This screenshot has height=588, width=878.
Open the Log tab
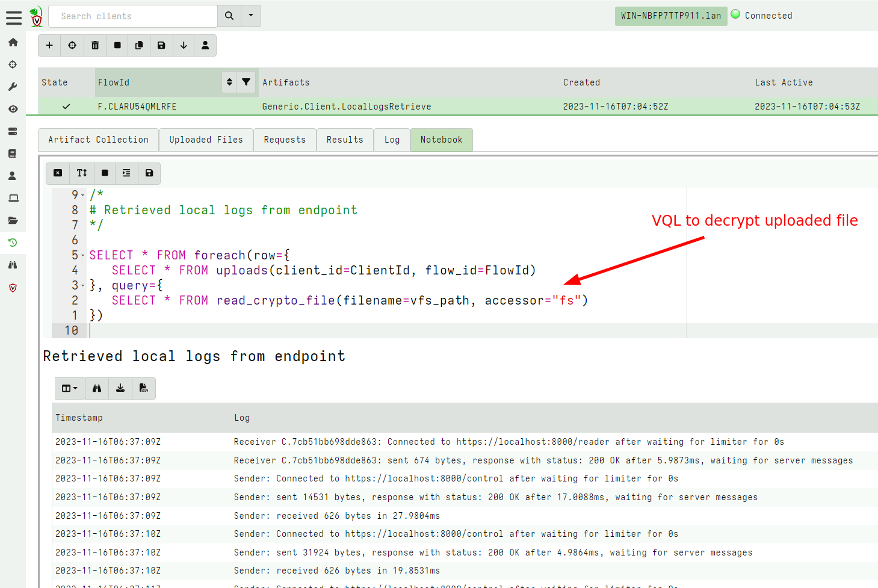392,140
